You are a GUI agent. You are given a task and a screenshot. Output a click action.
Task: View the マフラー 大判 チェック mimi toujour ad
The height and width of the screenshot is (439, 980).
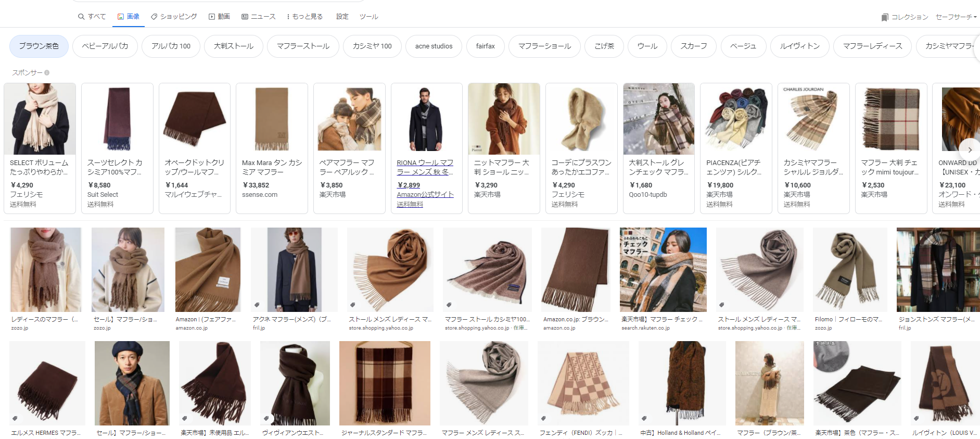point(891,148)
